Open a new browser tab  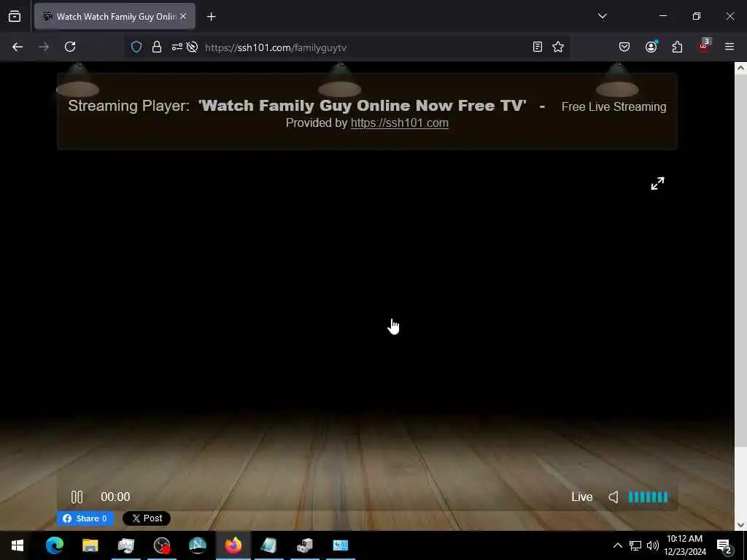[x=211, y=17]
